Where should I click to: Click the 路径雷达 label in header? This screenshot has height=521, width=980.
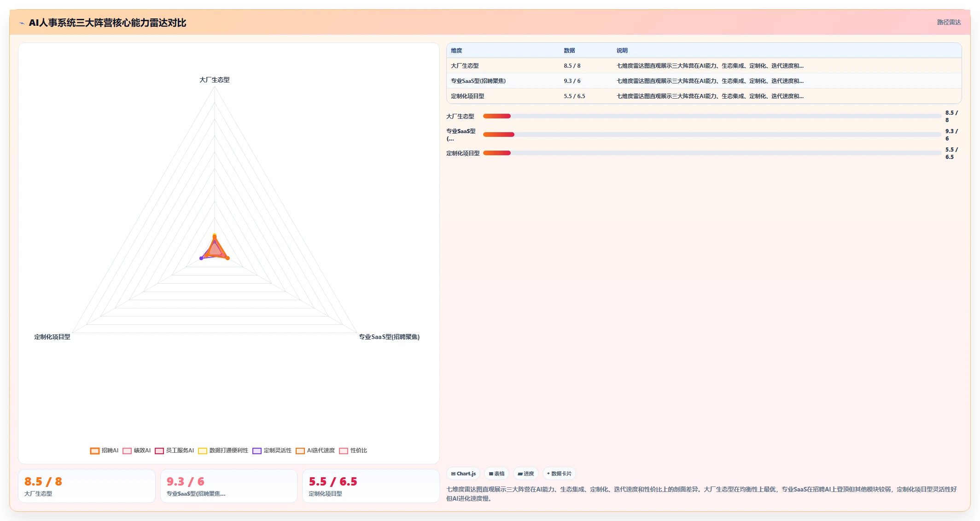pos(949,22)
